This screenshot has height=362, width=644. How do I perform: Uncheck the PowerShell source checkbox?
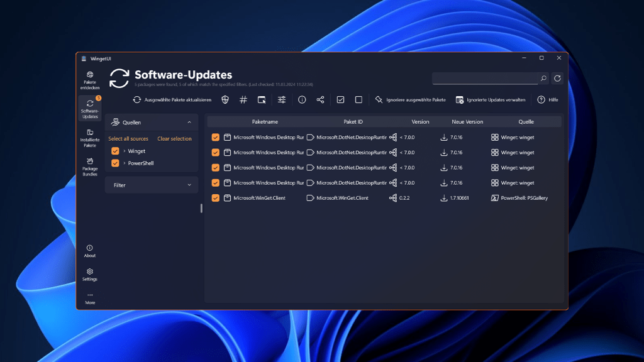116,163
